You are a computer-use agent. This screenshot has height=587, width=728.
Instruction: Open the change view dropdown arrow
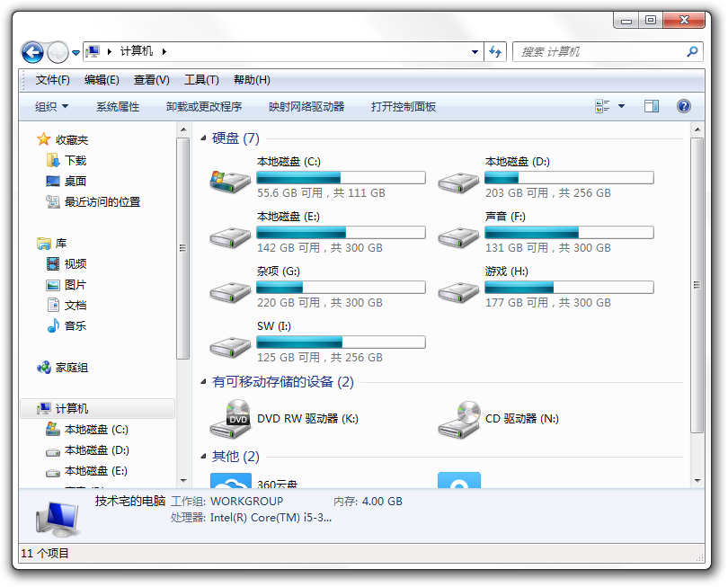[621, 106]
